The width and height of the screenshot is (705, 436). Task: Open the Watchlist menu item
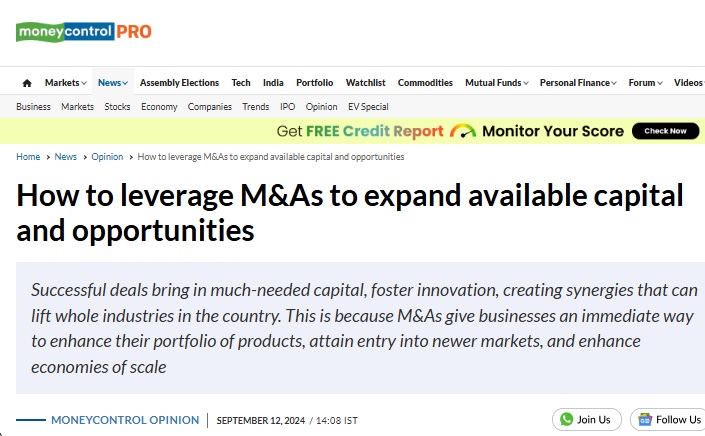[x=366, y=83]
